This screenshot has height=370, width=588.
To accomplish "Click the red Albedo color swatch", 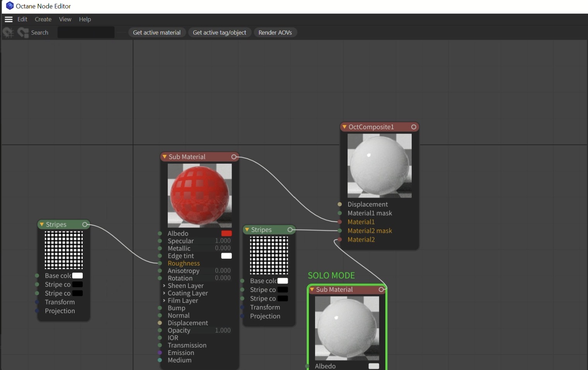I will click(227, 233).
